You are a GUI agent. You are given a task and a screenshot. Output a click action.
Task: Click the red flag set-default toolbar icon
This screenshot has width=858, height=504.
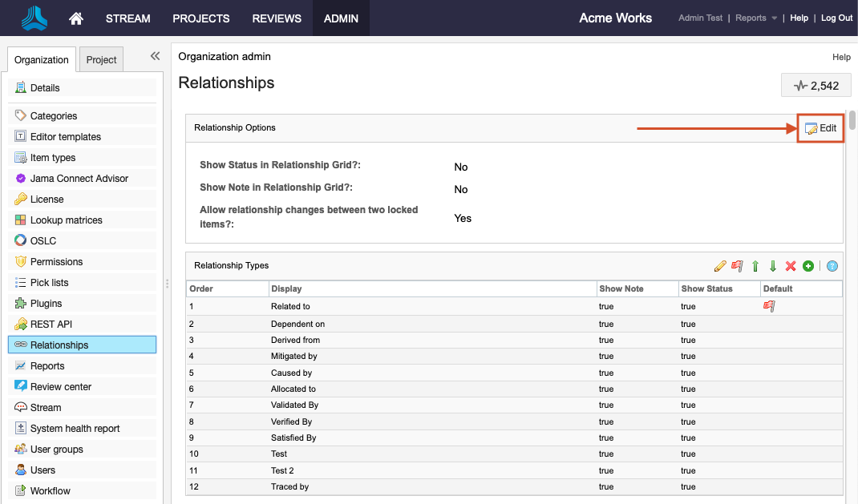[x=737, y=266]
